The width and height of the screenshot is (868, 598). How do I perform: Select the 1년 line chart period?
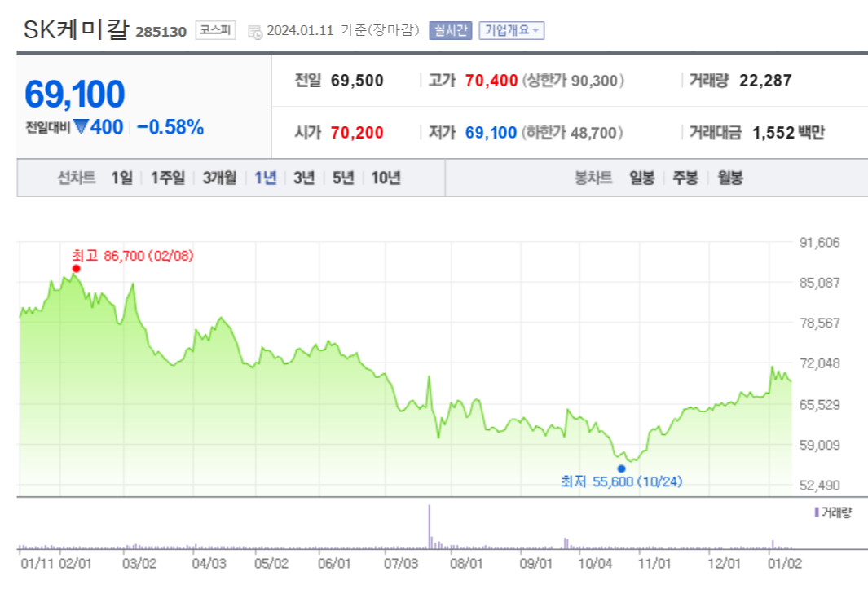click(x=265, y=178)
